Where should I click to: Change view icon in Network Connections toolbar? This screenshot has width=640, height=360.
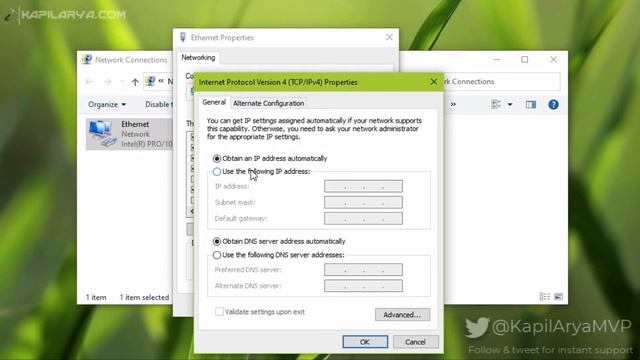point(496,104)
